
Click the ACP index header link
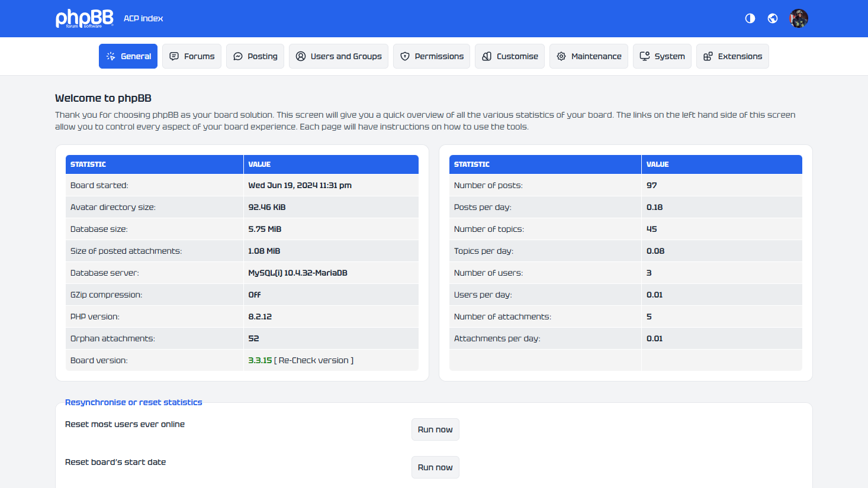click(143, 18)
